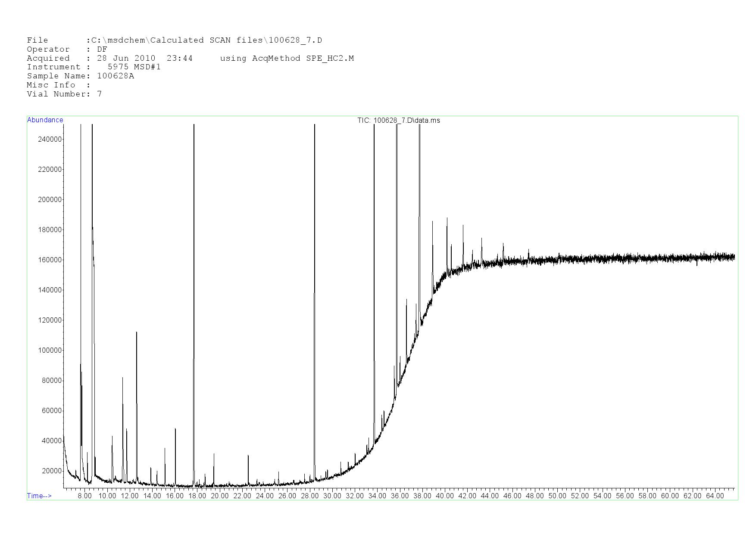Click the Time--> x-axis label
The height and width of the screenshot is (534, 756).
(x=39, y=496)
